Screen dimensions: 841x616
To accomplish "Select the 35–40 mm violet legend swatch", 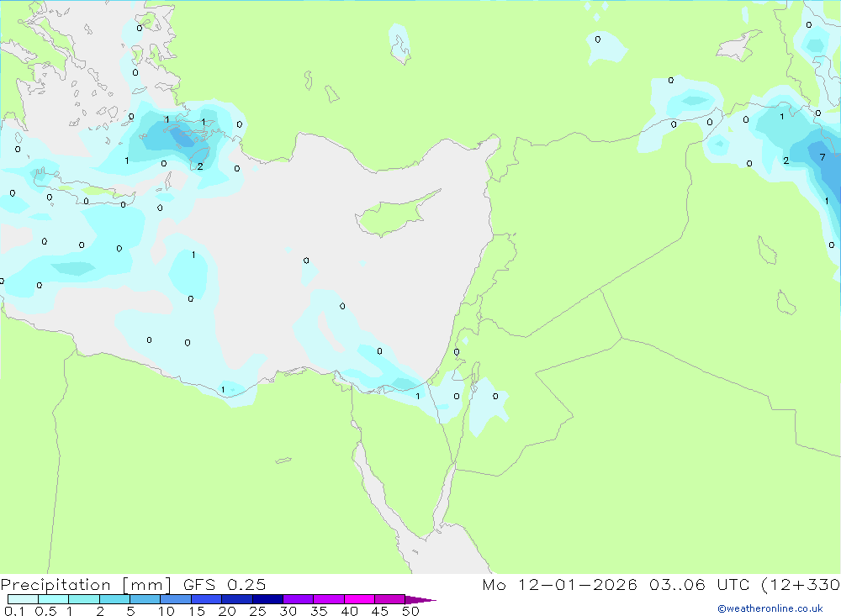I will pyautogui.click(x=329, y=599).
